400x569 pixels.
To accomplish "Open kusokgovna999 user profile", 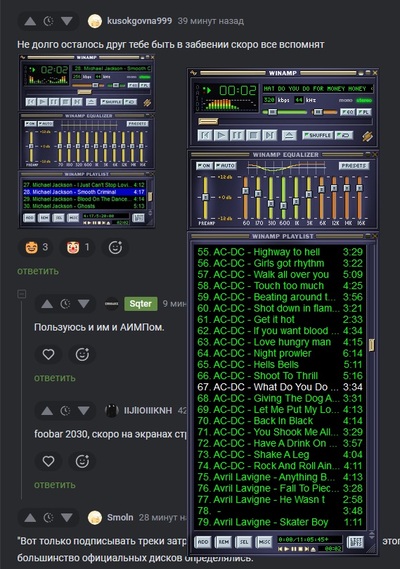I will [x=139, y=21].
